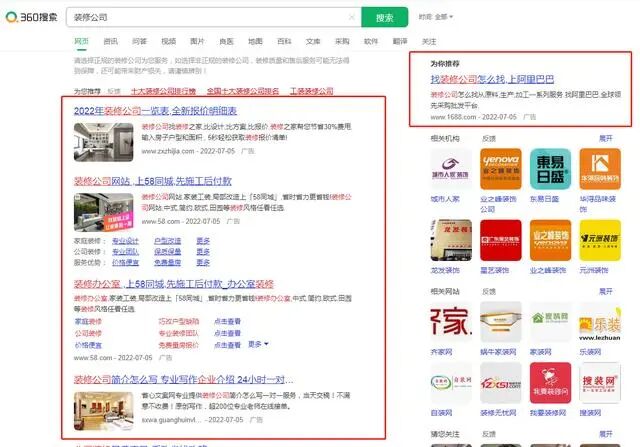The height and width of the screenshot is (447, 640).
Task: Switch to the 问答 tab
Action: click(139, 41)
